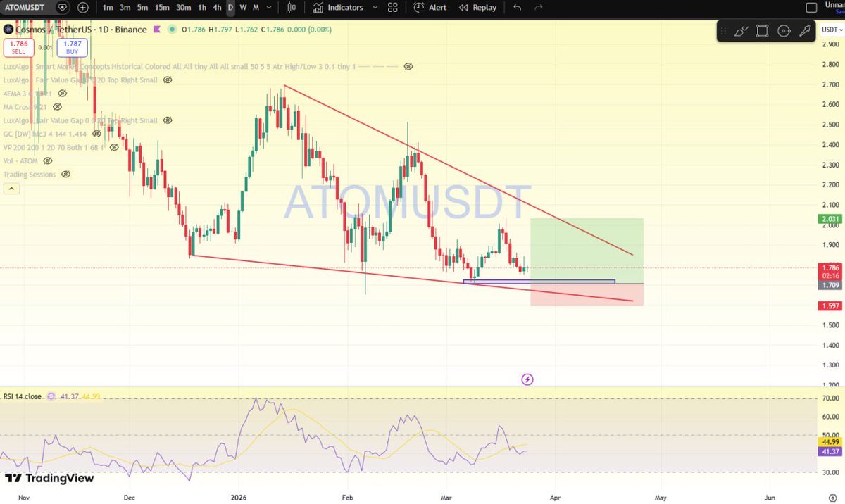Image resolution: width=845 pixels, height=504 pixels.
Task: Select the green profit zone of long position
Action: tap(587, 251)
